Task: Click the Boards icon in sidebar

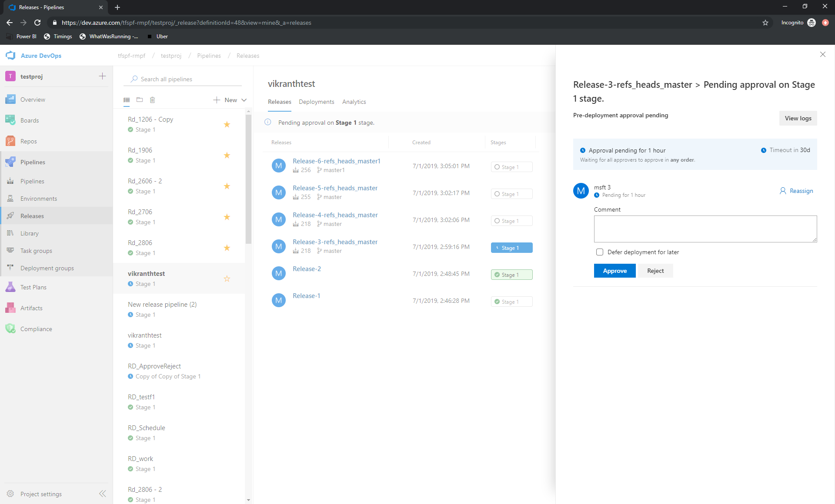Action: (11, 120)
